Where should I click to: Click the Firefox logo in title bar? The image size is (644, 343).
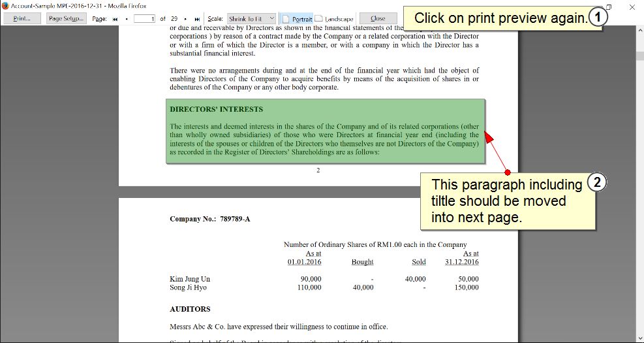pyautogui.click(x=5, y=5)
